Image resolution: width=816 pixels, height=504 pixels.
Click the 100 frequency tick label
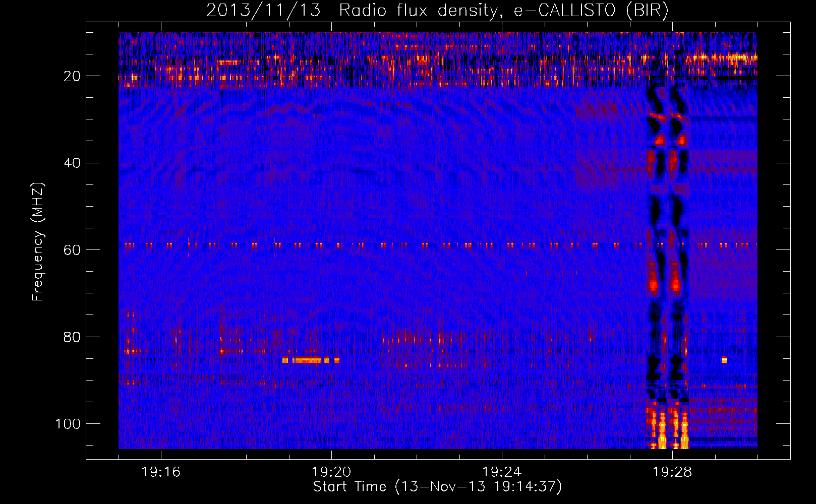click(x=68, y=424)
